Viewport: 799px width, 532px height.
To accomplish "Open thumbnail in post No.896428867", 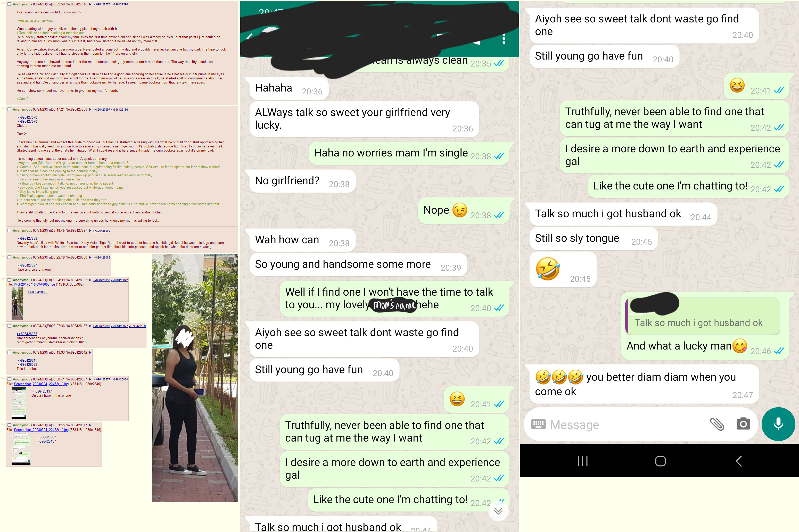I will coord(19,403).
